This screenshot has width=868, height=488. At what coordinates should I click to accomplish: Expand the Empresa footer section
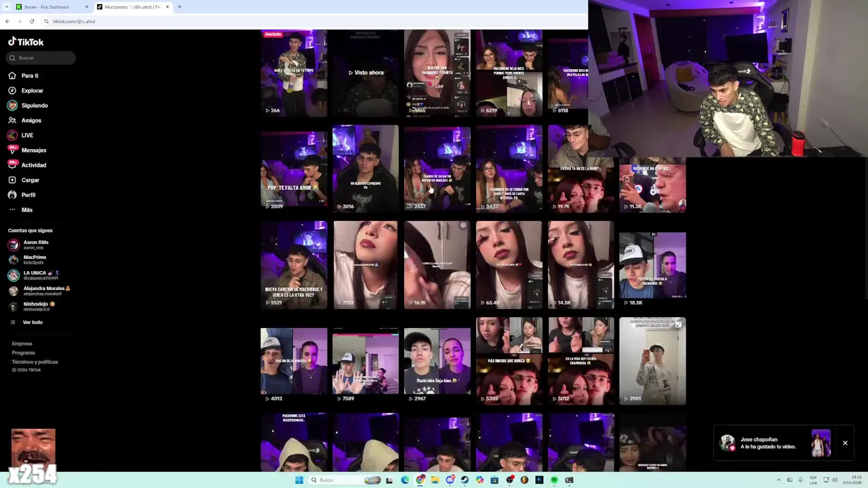(x=22, y=344)
